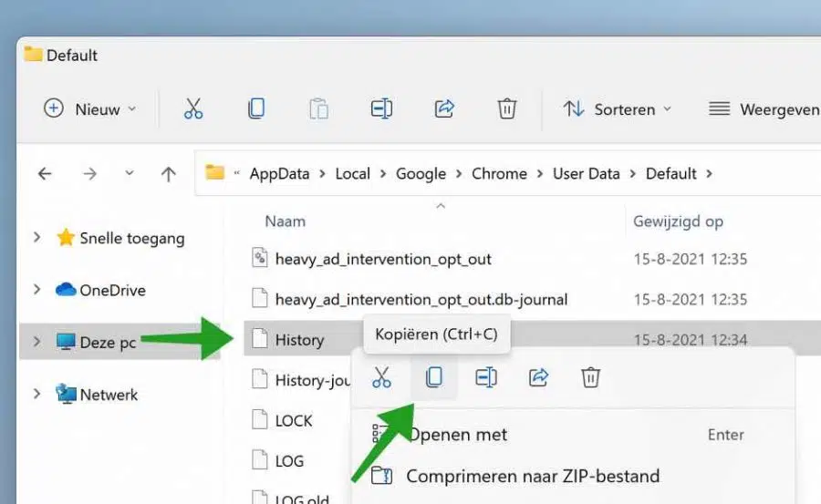Click the Delete trash icon in top toolbar
821x504 pixels.
coord(507,108)
